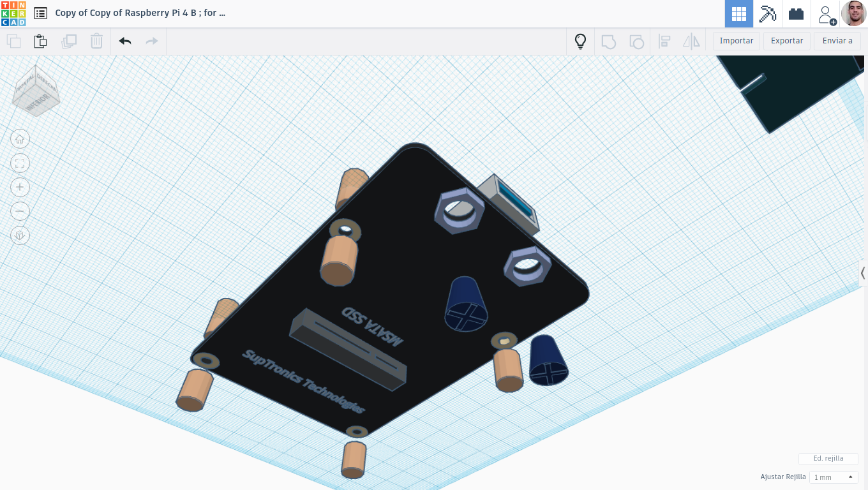868x490 pixels.
Task: Click the design title text
Action: tap(140, 13)
